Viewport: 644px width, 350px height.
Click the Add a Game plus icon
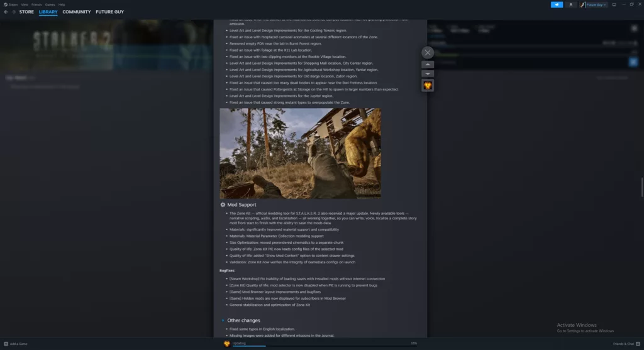[x=6, y=344]
